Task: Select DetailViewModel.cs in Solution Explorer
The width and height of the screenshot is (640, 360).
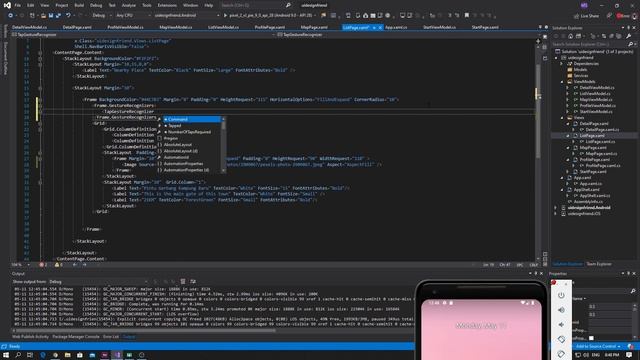Action: coord(597,88)
